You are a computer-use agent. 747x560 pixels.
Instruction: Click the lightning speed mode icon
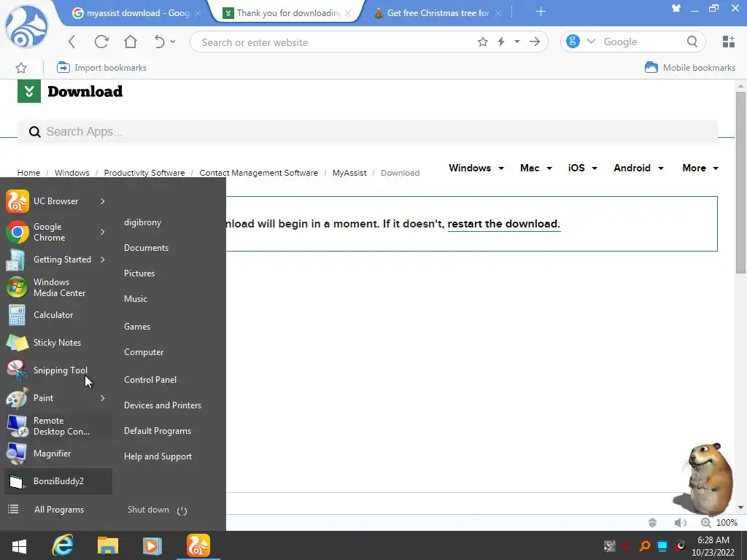pyautogui.click(x=501, y=42)
